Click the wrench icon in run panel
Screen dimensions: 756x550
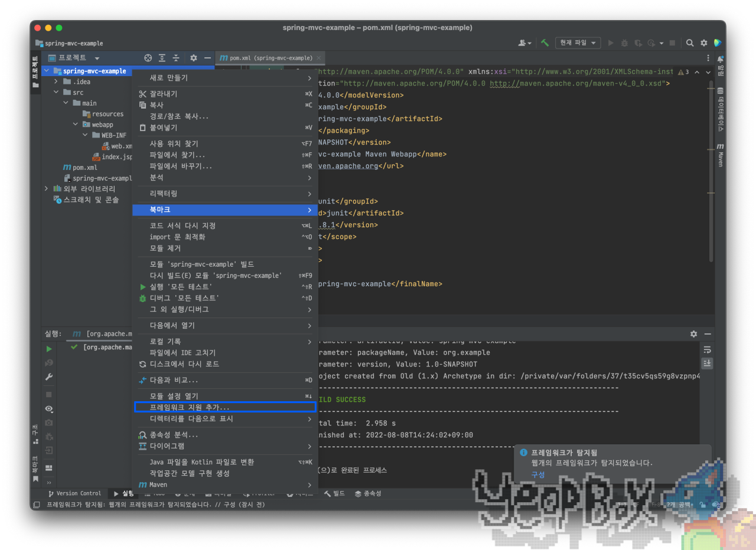click(x=49, y=377)
